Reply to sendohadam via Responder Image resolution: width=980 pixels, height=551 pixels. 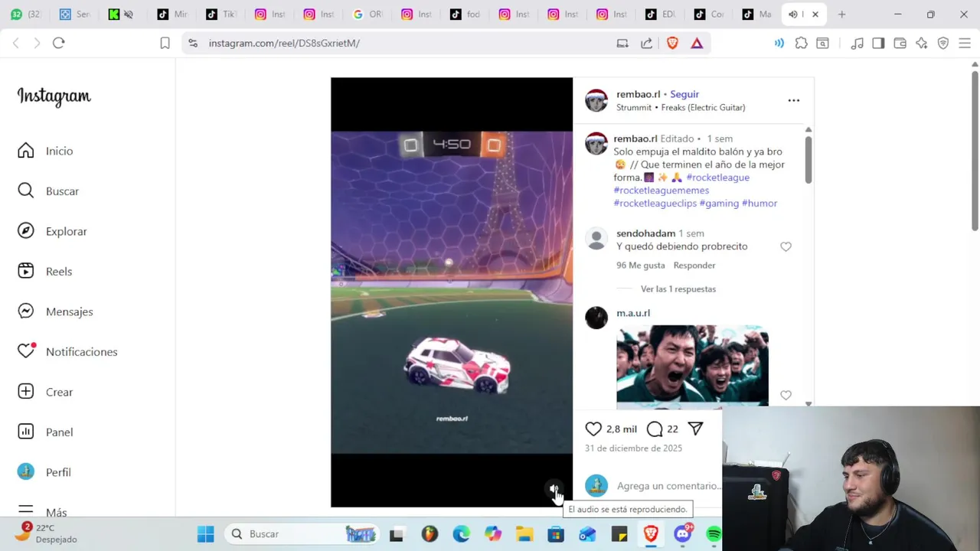click(x=694, y=265)
